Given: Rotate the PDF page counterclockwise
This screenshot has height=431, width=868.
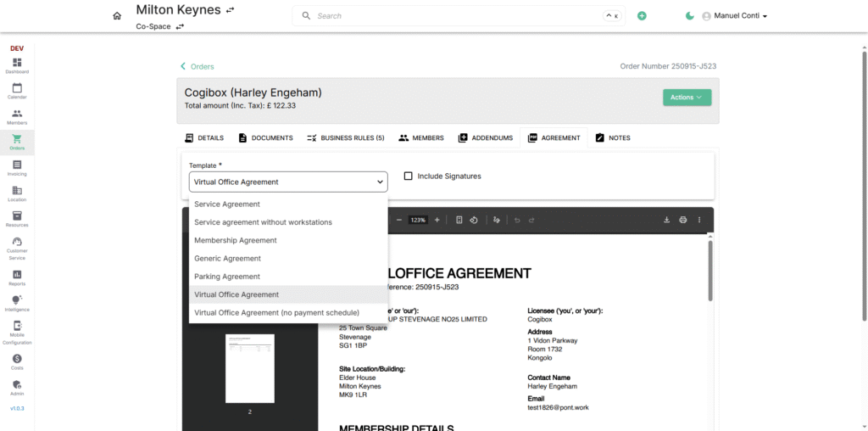Looking at the screenshot, I should [x=474, y=220].
